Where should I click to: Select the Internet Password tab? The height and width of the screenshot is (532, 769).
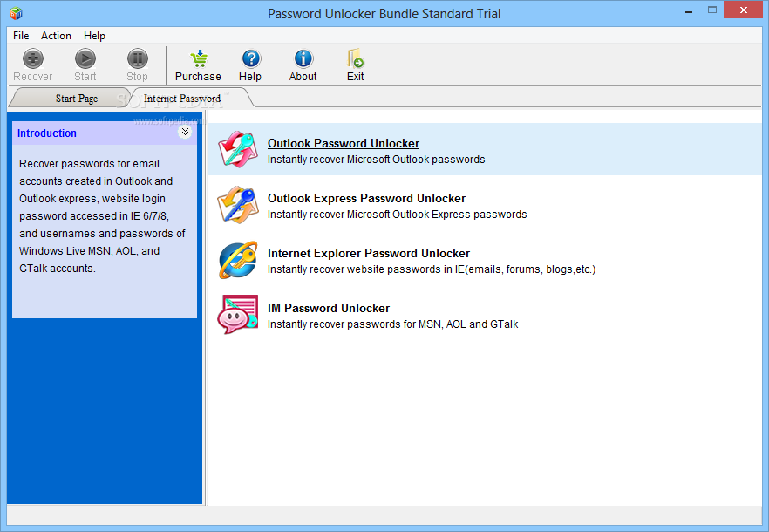tap(182, 99)
